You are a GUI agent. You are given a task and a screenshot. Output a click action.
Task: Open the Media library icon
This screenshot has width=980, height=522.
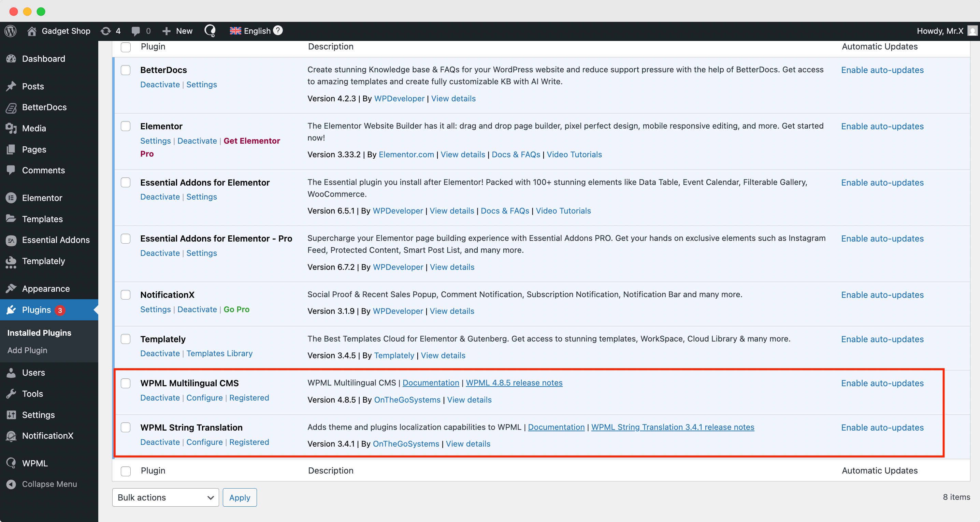tap(11, 128)
